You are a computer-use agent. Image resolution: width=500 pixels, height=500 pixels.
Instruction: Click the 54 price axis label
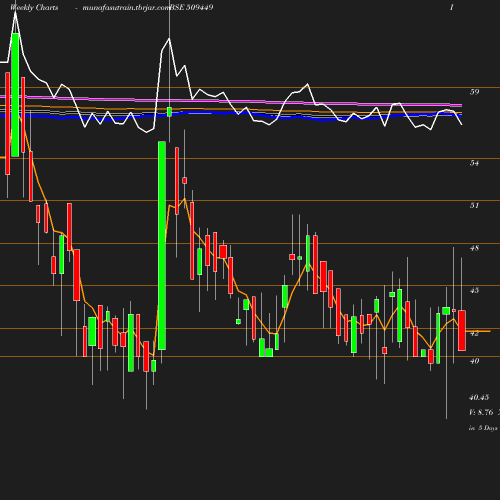[x=474, y=163]
